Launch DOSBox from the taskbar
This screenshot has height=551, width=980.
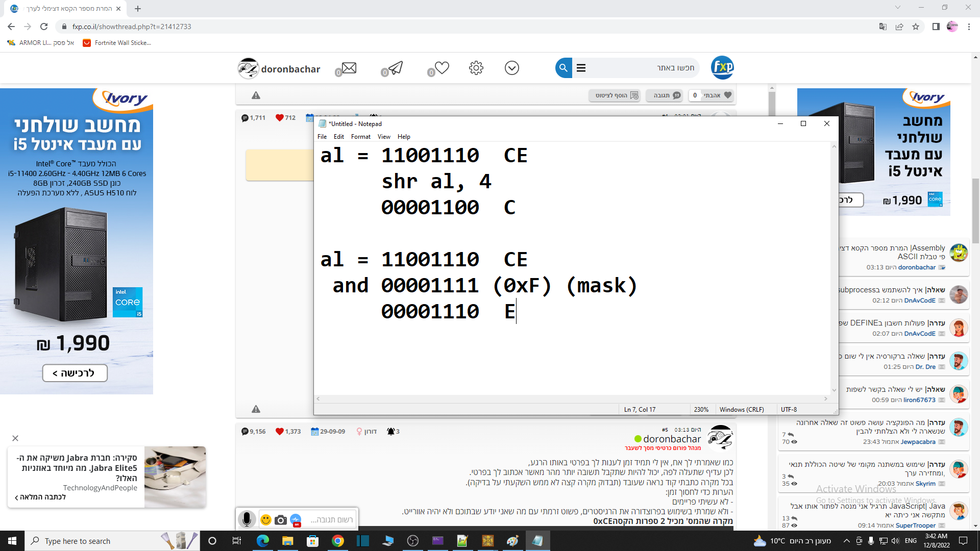pyautogui.click(x=487, y=541)
